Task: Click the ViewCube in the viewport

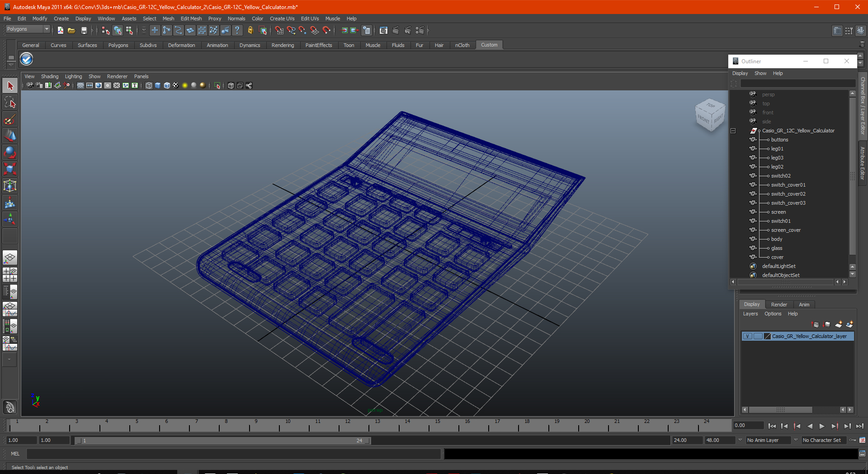Action: pos(710,115)
